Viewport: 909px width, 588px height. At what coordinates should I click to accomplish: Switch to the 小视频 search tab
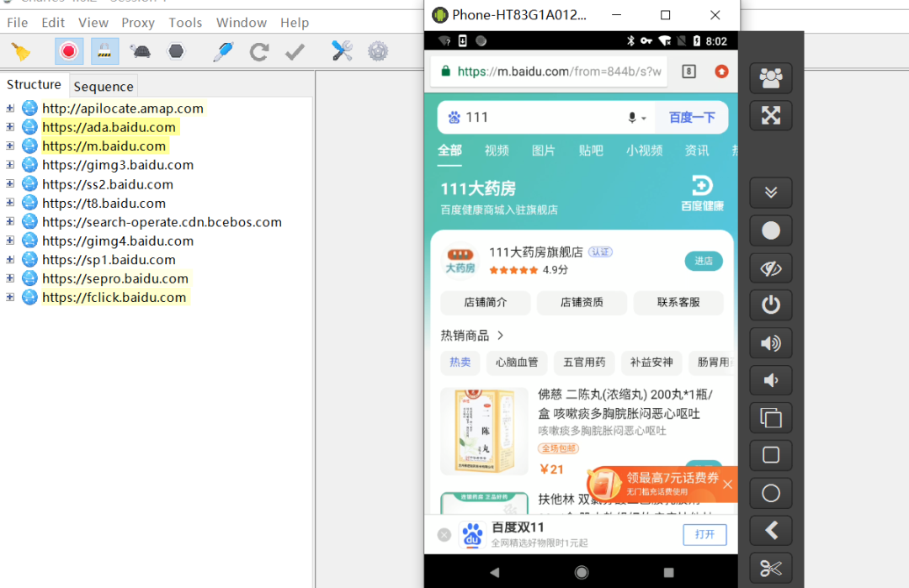644,151
